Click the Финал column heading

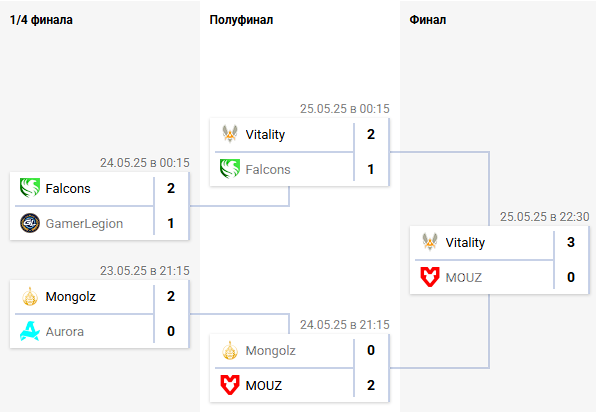point(428,20)
